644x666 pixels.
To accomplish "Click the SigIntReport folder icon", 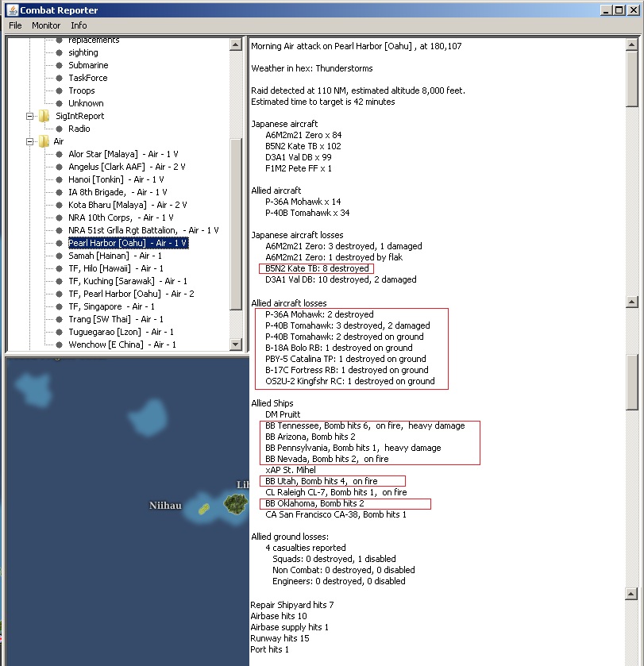I will [x=44, y=116].
